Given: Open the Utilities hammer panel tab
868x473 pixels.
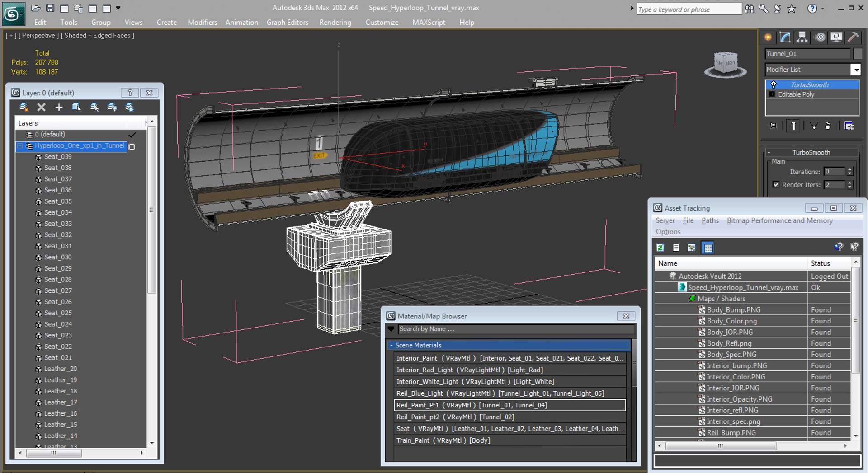Looking at the screenshot, I should (853, 37).
